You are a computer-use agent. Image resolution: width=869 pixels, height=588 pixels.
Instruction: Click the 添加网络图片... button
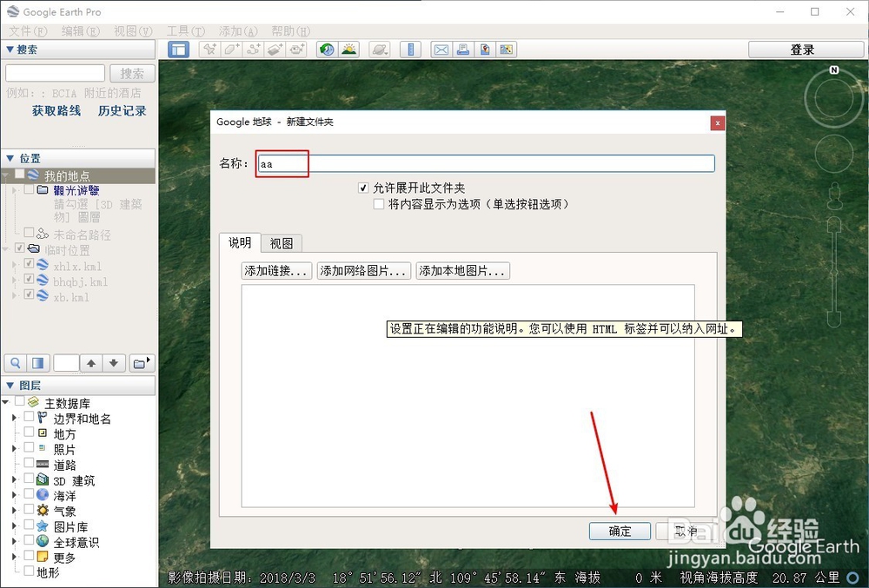click(x=364, y=271)
